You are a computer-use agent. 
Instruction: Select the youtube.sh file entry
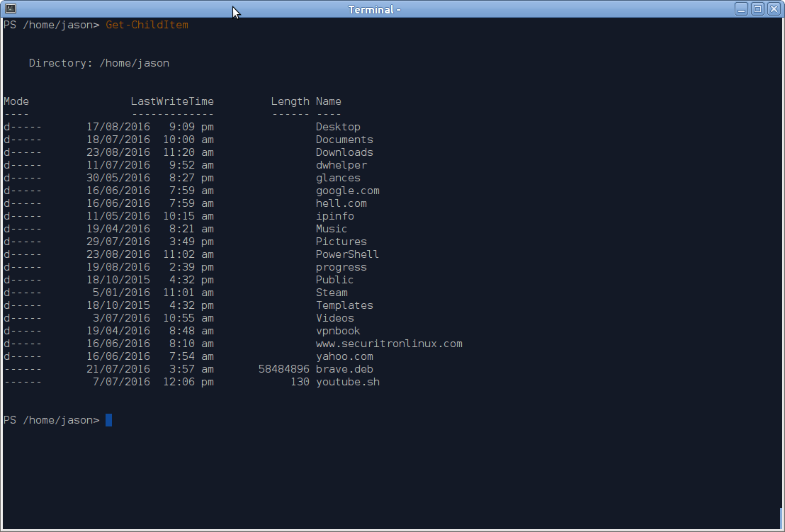click(347, 381)
